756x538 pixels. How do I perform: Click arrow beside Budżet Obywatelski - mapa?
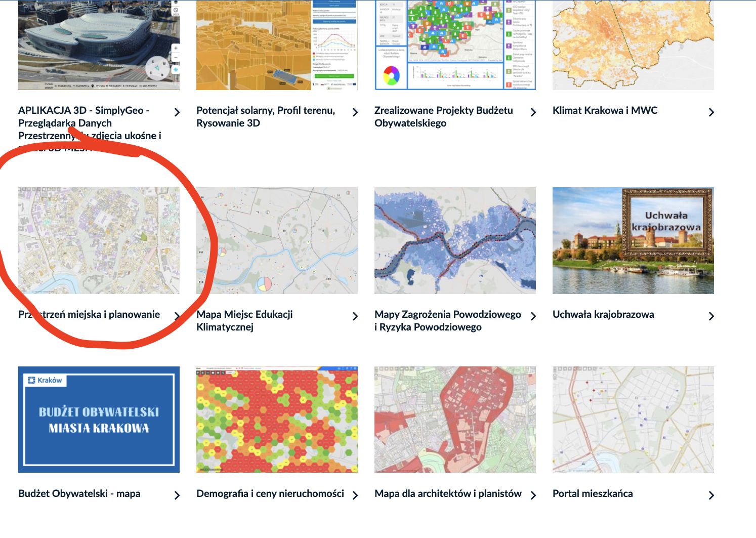pyautogui.click(x=177, y=495)
